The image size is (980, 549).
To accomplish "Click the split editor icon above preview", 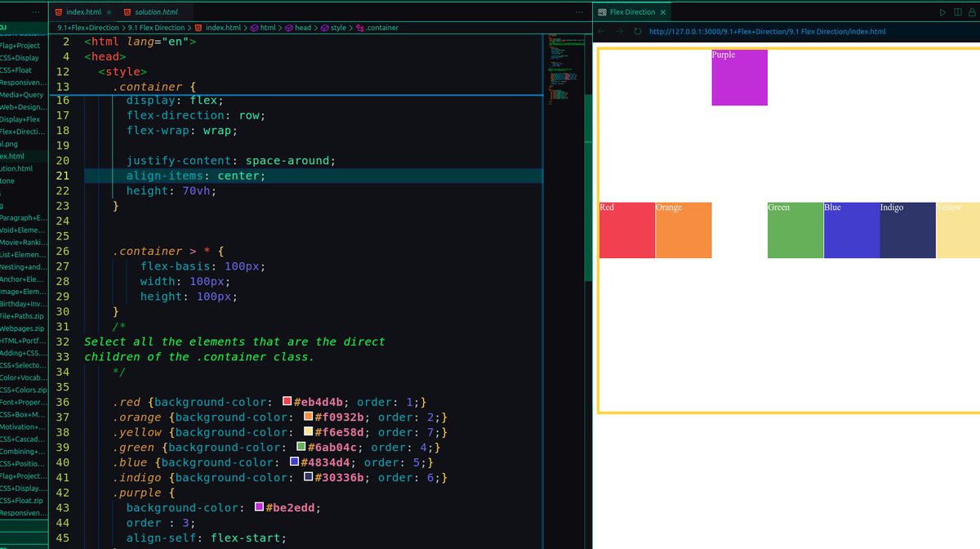I will 958,12.
